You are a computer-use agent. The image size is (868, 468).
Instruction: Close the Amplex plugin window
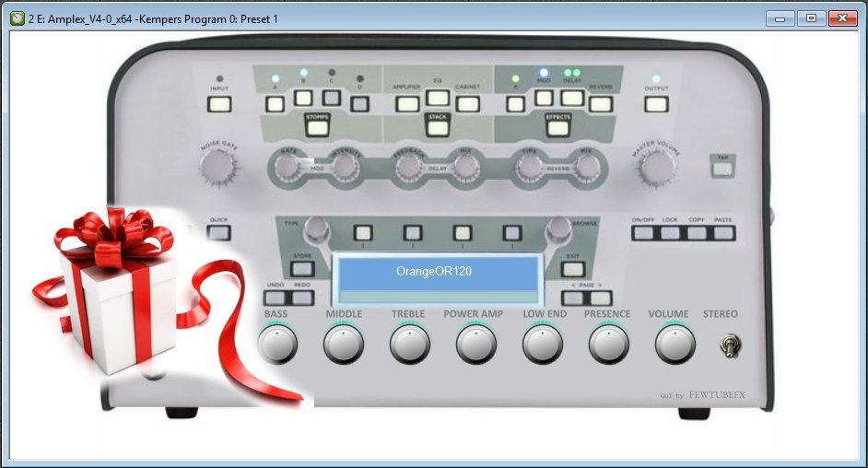coord(842,18)
